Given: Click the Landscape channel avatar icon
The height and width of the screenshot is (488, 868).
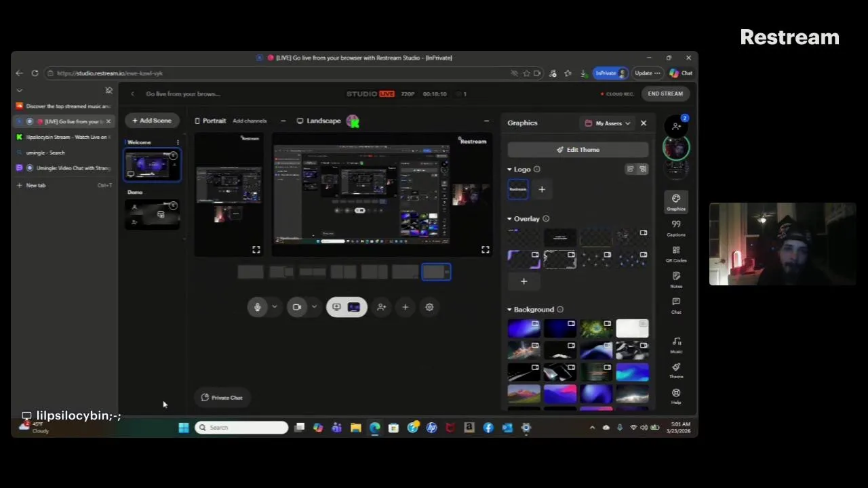Looking at the screenshot, I should point(353,121).
